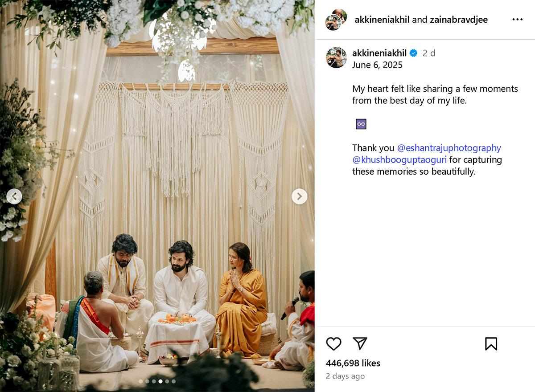Open @eshantrajuphotography mention link
535x392 pixels.
coord(449,148)
